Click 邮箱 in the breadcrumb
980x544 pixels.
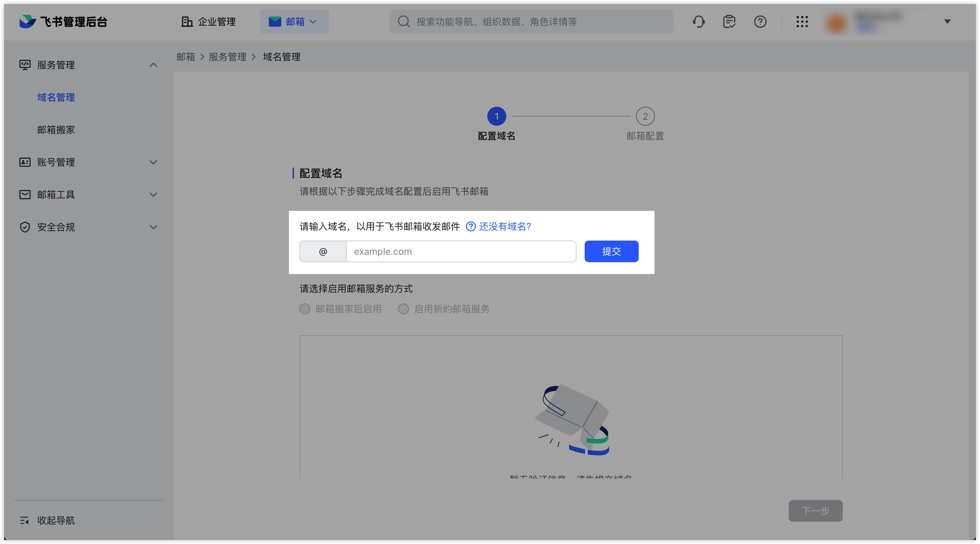tap(186, 57)
